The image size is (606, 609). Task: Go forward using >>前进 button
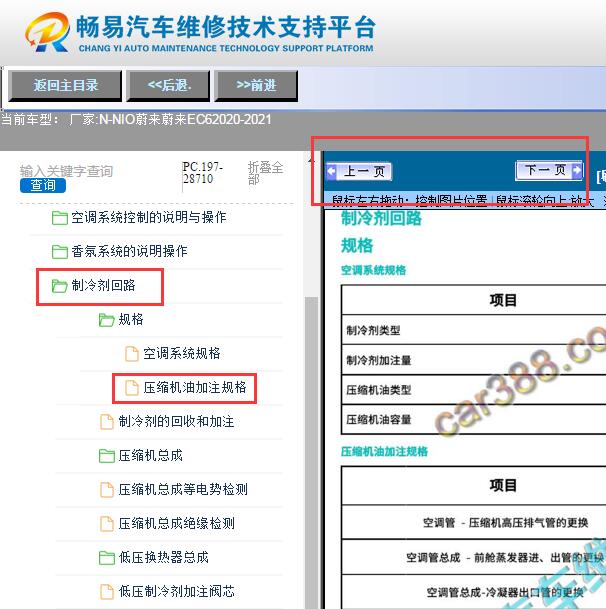(x=256, y=85)
